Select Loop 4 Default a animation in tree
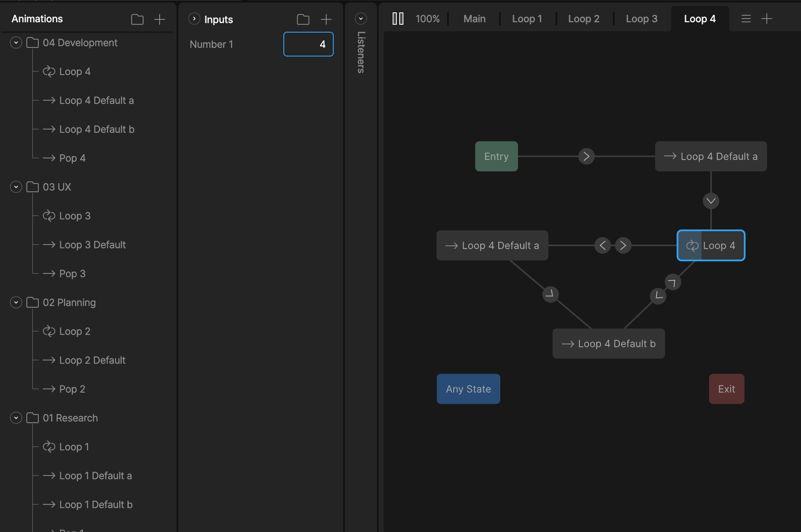Screen dimensions: 801x532 point(97,100)
